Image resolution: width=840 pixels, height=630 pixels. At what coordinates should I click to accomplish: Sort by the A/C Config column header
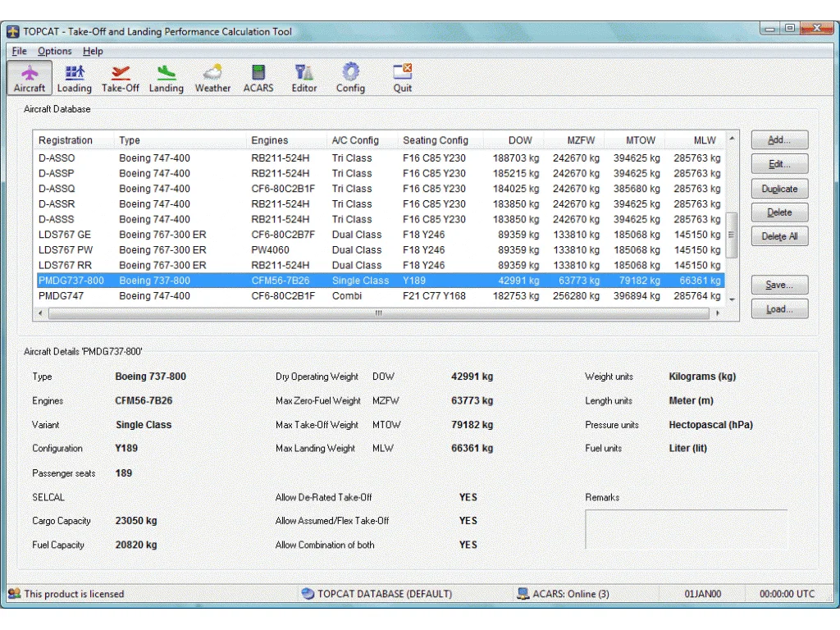[x=362, y=140]
